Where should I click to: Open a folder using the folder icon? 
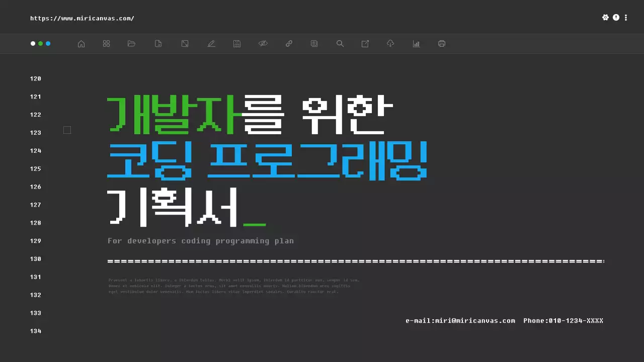tap(131, 43)
